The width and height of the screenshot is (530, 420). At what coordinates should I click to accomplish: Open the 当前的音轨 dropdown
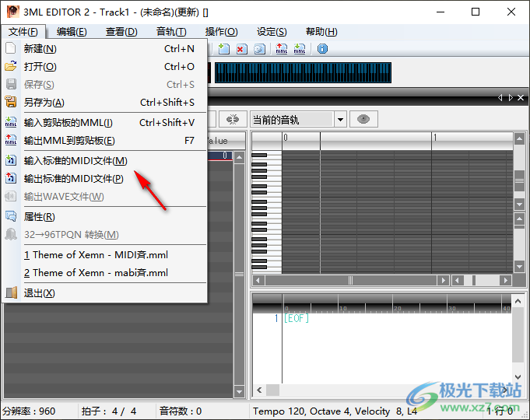[340, 120]
